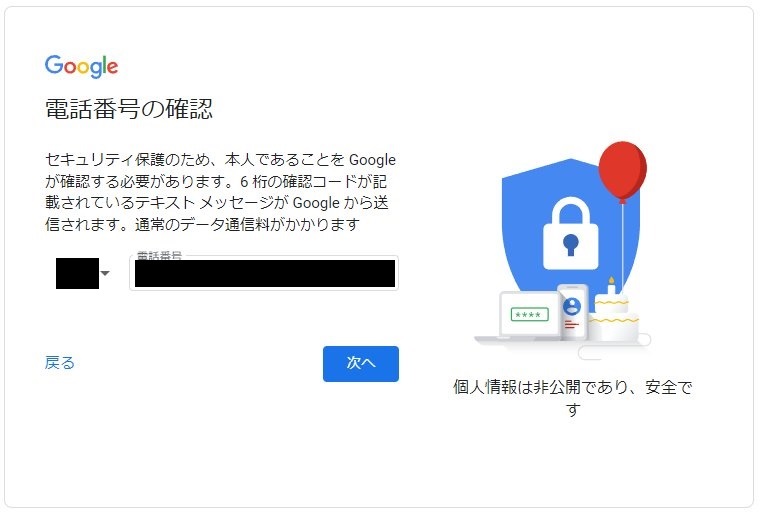Click the birthday cake illustration

(613, 315)
